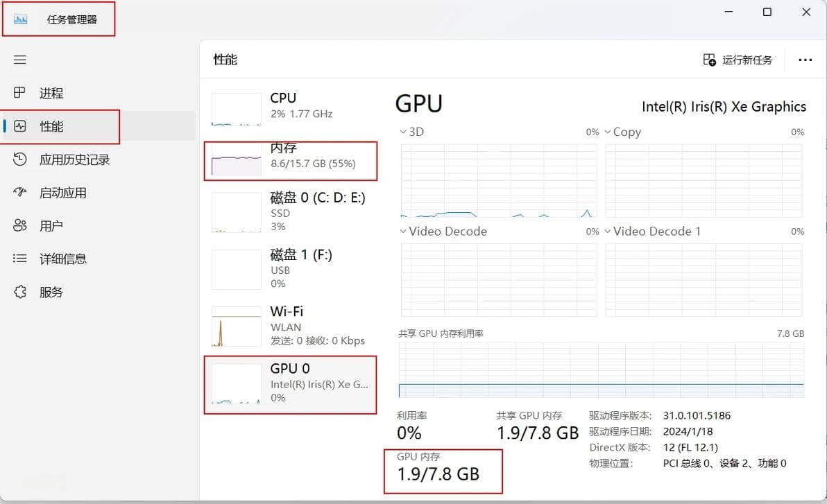Go to 用户 users icon
This screenshot has height=504, width=827.
click(20, 226)
